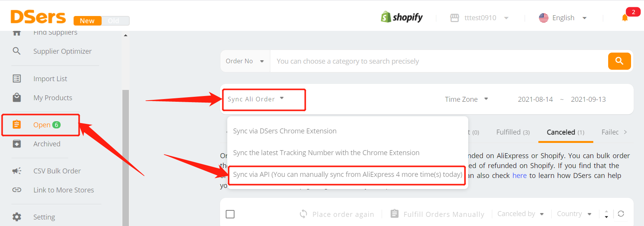Click the Setting gear icon
Viewport: 644px width, 226px height.
click(17, 217)
